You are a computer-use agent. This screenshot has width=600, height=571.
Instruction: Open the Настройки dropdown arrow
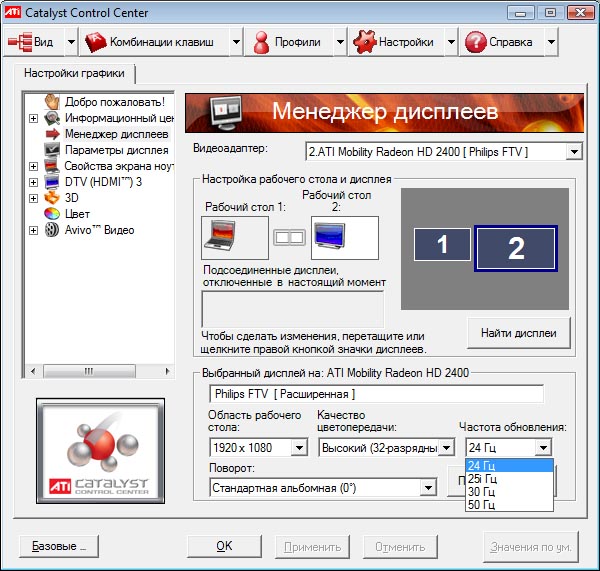[x=452, y=42]
